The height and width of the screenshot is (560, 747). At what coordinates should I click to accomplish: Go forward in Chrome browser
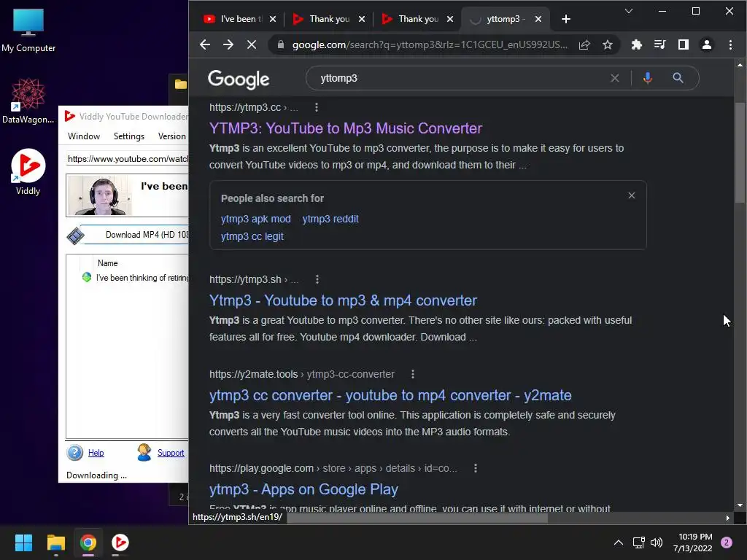228,44
